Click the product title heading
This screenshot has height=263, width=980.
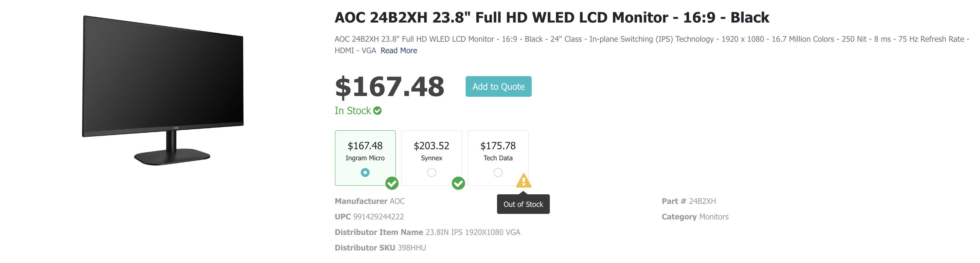pos(552,17)
